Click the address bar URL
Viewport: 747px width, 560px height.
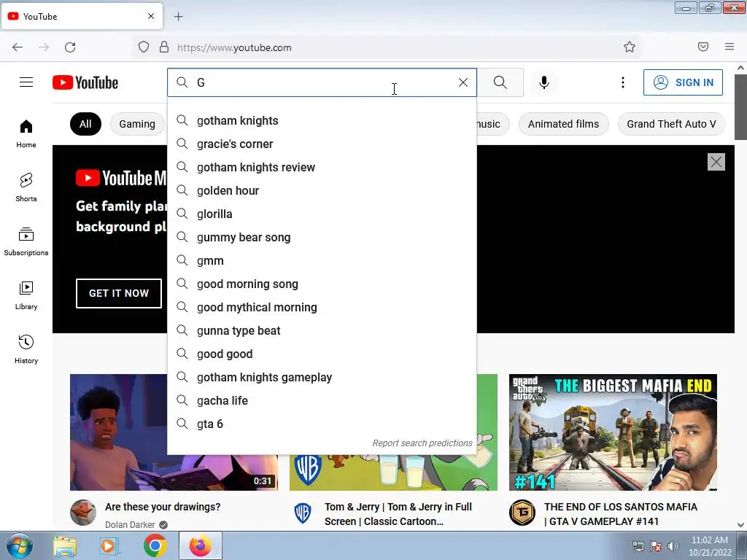coord(234,47)
